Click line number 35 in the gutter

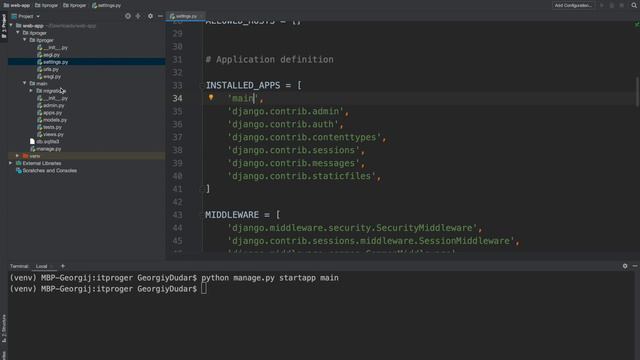[x=177, y=111]
